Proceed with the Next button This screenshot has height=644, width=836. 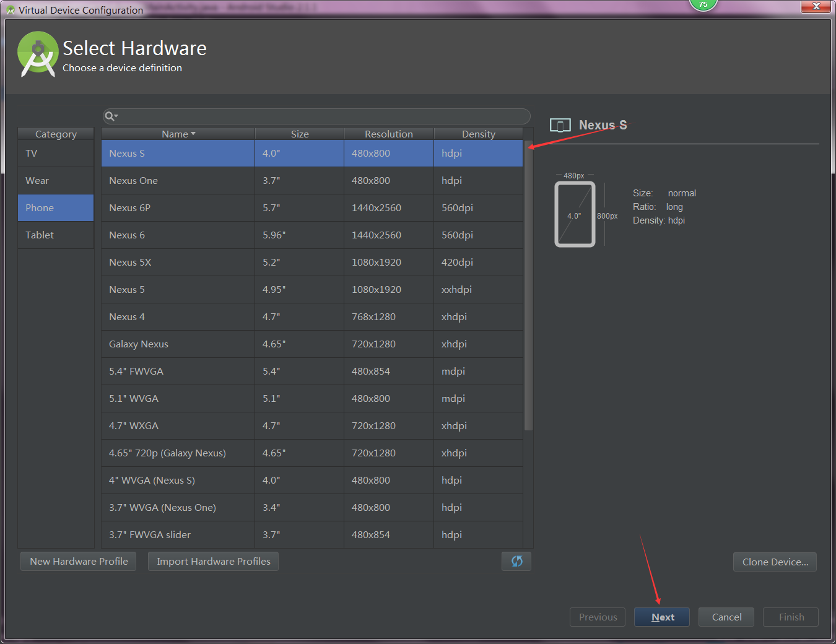[x=662, y=617]
